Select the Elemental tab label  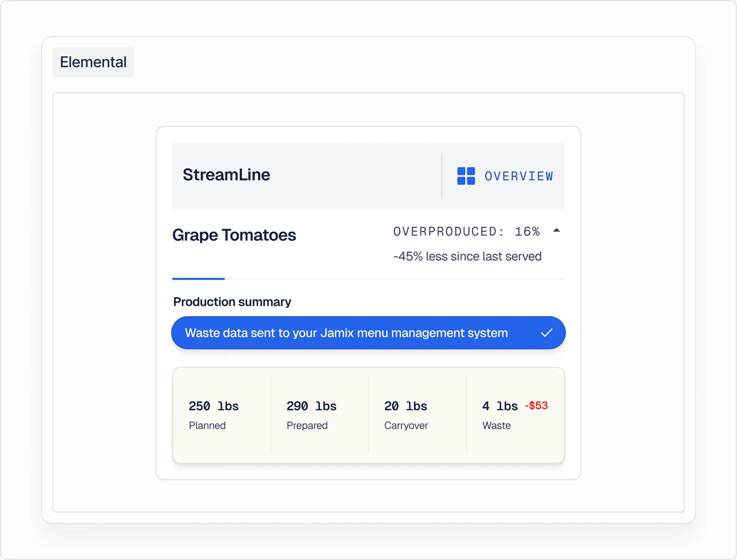[93, 62]
